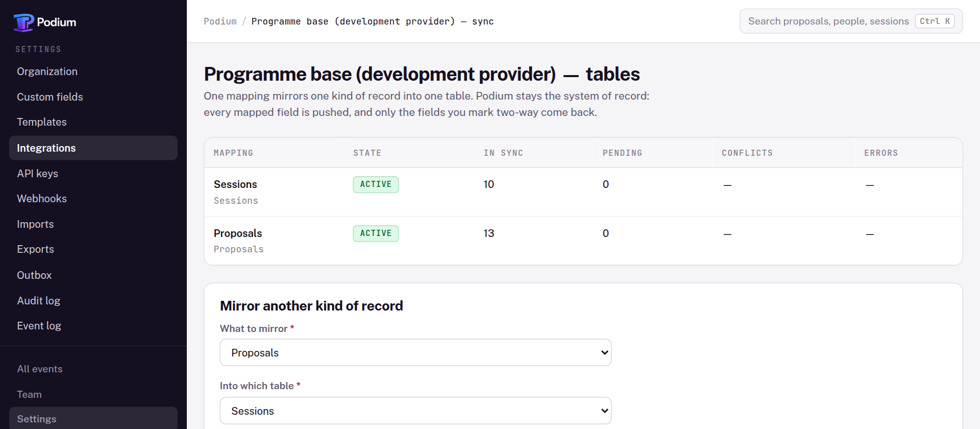Click the "Mirror another kind of record" heading
Viewport: 980px width, 429px height.
click(311, 306)
